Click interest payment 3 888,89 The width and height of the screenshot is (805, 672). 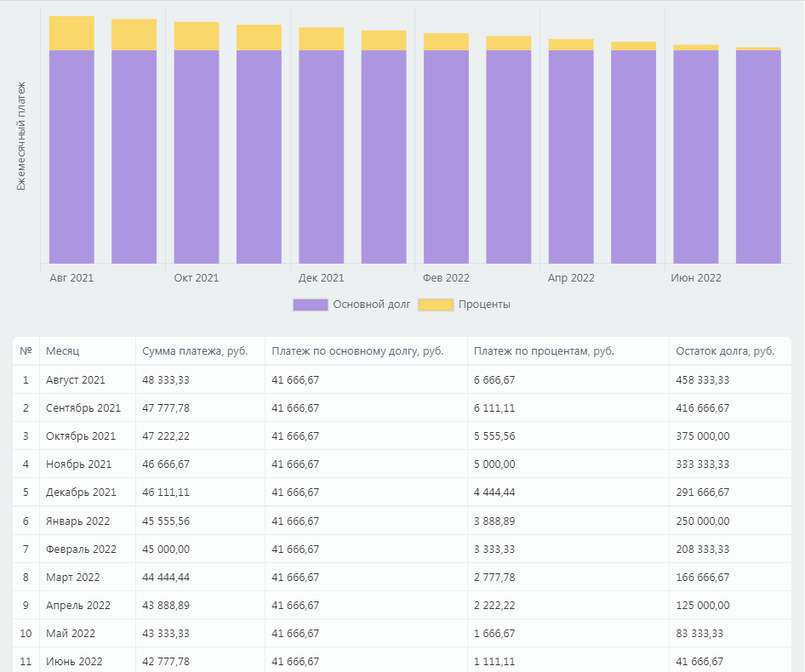point(494,521)
